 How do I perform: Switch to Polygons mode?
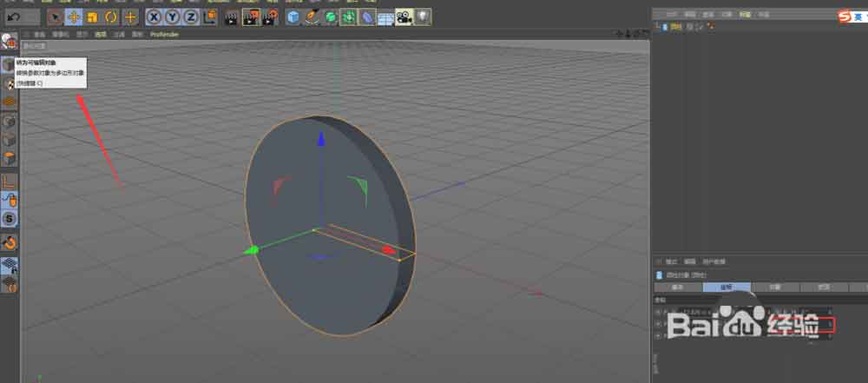10,158
